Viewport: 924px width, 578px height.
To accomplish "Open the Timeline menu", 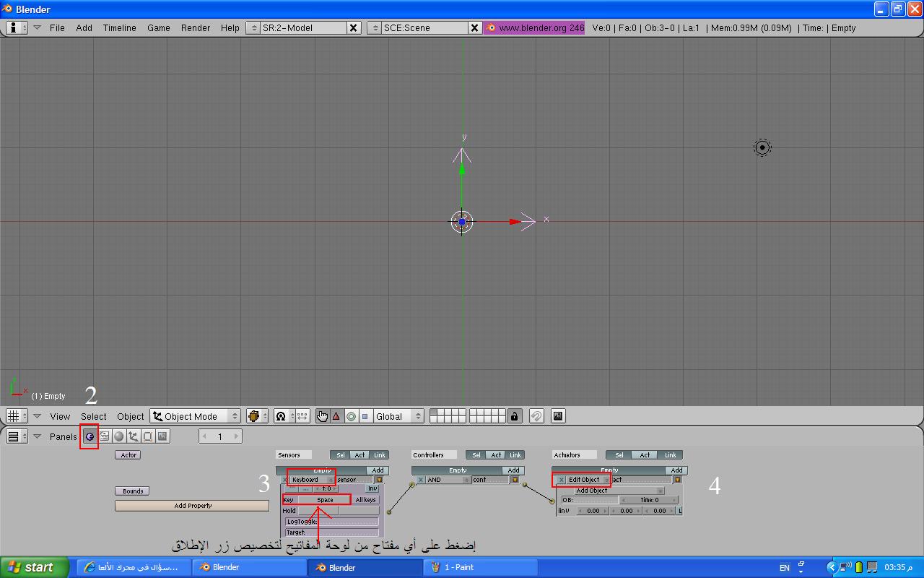I will [x=119, y=27].
